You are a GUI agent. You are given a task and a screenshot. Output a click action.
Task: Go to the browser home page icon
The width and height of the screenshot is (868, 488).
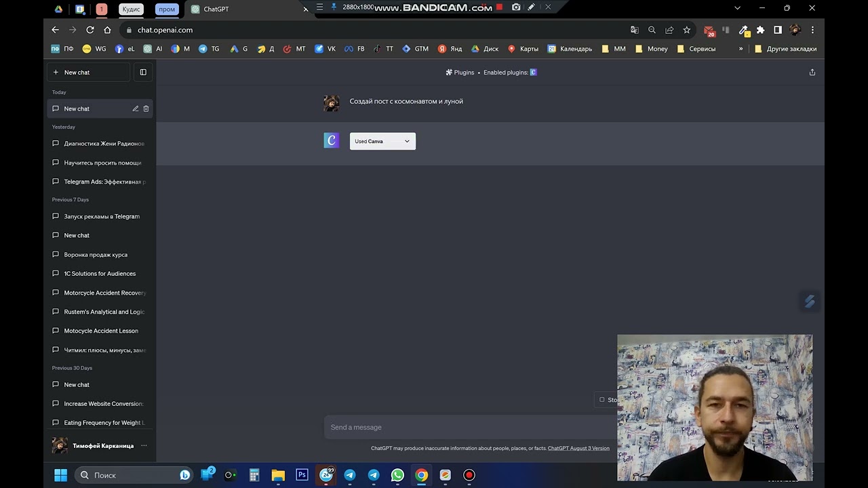pos(107,30)
